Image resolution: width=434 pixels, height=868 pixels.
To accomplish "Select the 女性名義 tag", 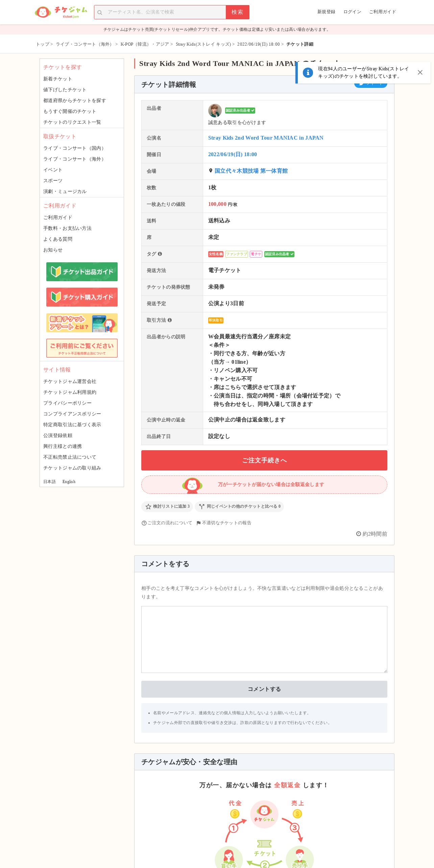I will 216,254.
